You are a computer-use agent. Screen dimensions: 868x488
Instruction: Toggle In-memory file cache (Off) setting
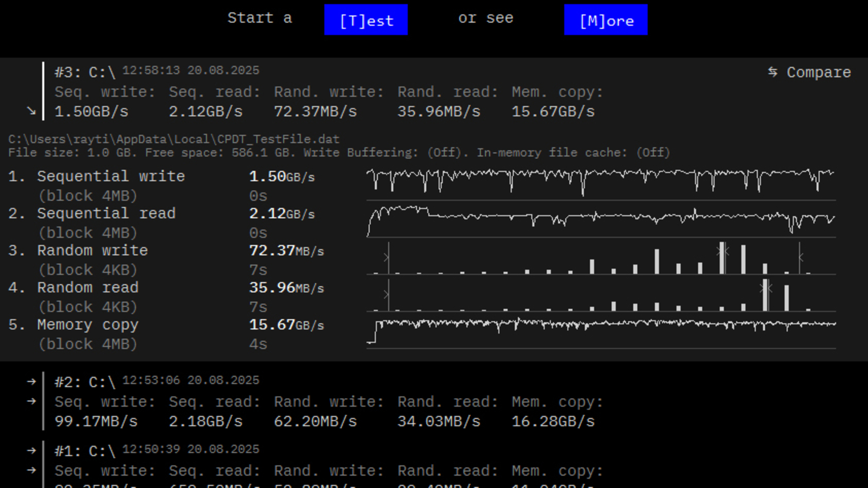(x=653, y=153)
